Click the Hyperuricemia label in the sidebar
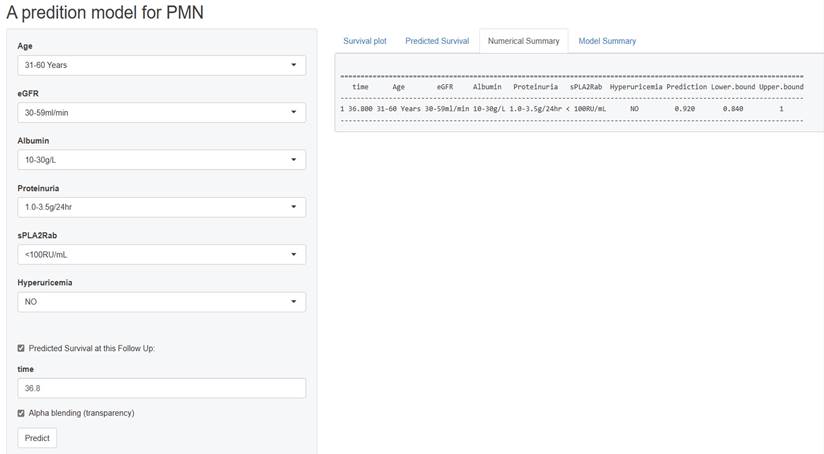Image resolution: width=824 pixels, height=454 pixels. [45, 283]
